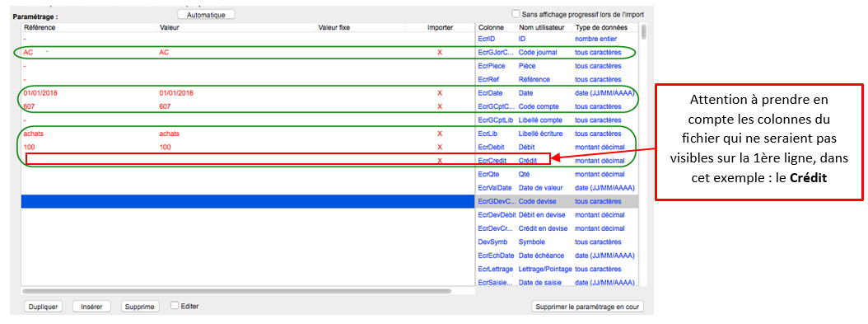Click the 100 reference cell
The height and width of the screenshot is (324, 868).
(x=29, y=148)
